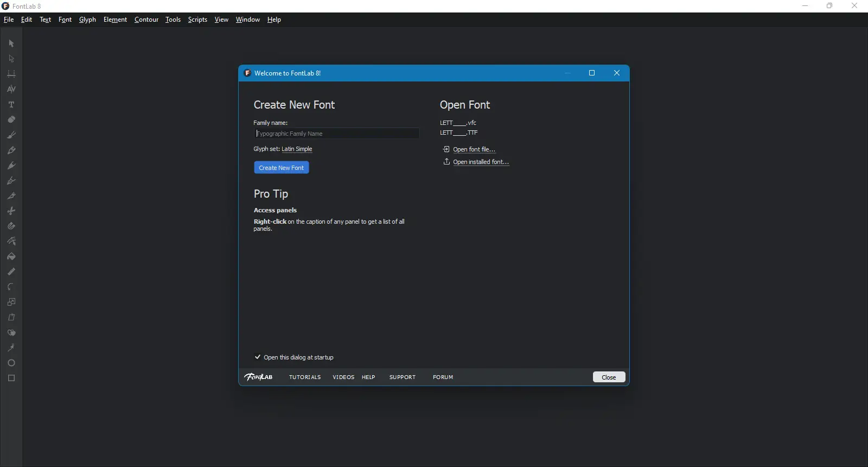Untick Open this dialog at startup
This screenshot has width=868, height=467.
(x=258, y=357)
